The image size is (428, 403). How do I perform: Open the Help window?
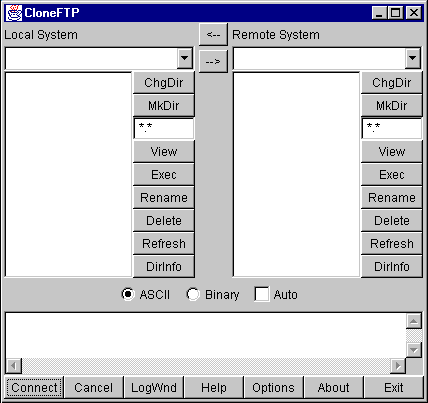click(214, 388)
